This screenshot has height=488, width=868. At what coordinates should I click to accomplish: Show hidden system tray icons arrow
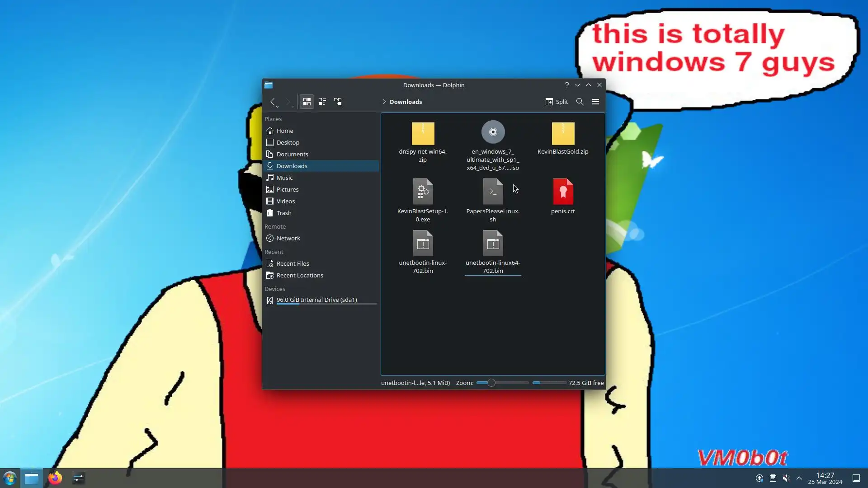tap(799, 478)
